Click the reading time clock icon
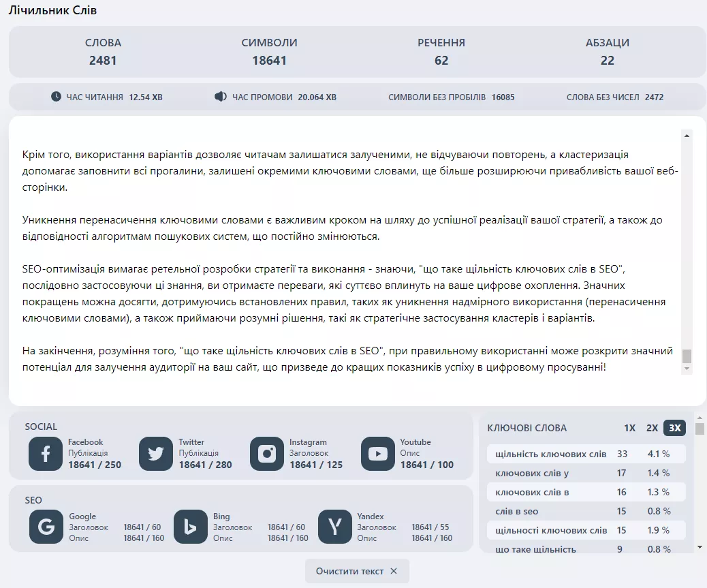Screen dimensions: 707x588 point(56,97)
